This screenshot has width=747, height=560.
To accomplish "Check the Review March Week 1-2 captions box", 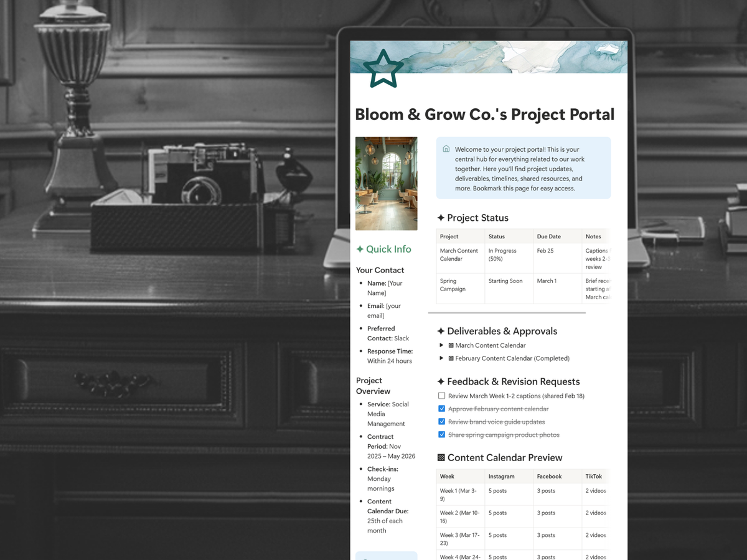I will click(441, 396).
